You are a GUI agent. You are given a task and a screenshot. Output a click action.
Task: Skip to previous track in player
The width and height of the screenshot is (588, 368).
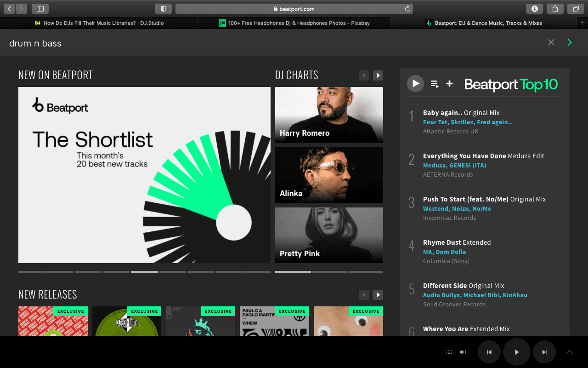[489, 352]
